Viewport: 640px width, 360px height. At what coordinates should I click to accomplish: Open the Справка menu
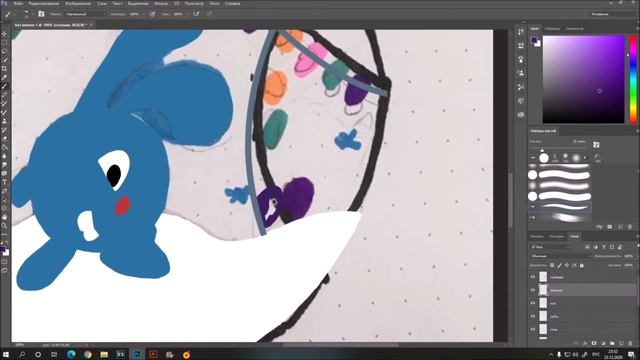coord(233,3)
